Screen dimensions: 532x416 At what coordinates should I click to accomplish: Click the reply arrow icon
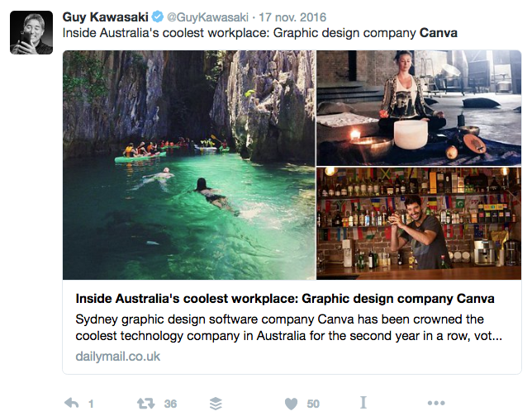[x=72, y=404]
